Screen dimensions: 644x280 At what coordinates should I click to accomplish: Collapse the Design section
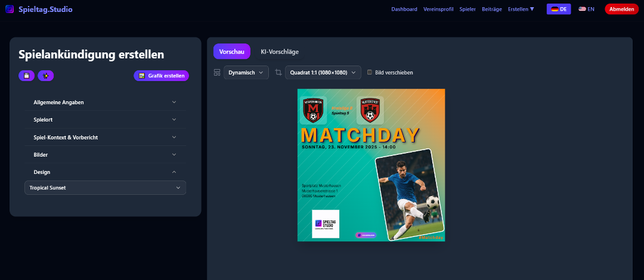coord(105,172)
